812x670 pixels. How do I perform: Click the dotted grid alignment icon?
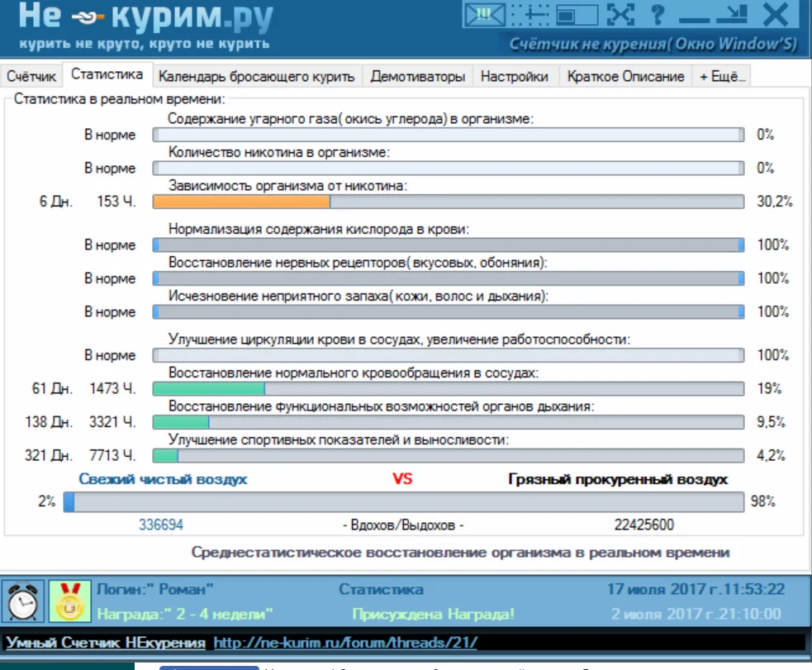(529, 14)
